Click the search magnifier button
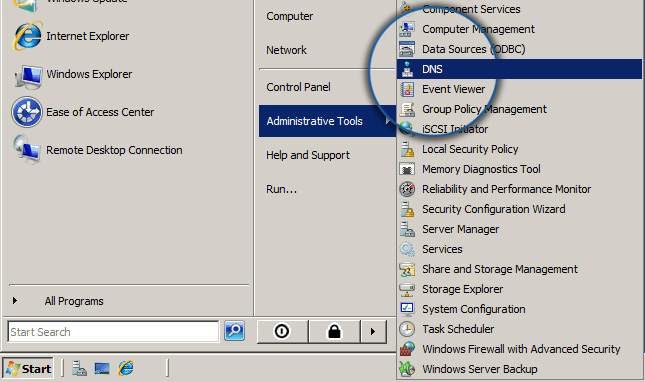 tap(234, 331)
